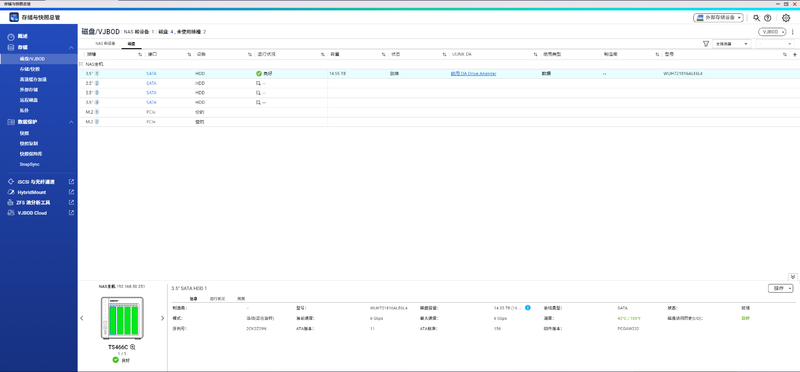
Task: Collapse the 存储 sidebar section chevron
Action: coord(71,47)
